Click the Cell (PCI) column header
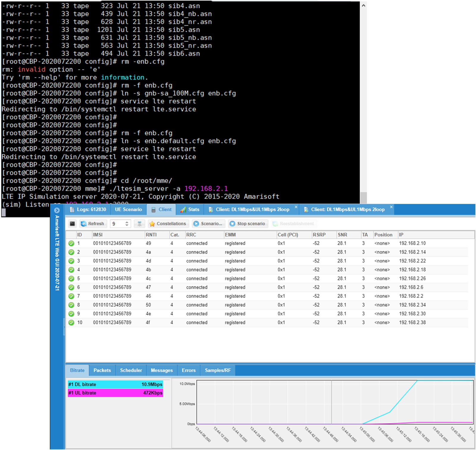This screenshot has width=476, height=450. click(x=294, y=235)
